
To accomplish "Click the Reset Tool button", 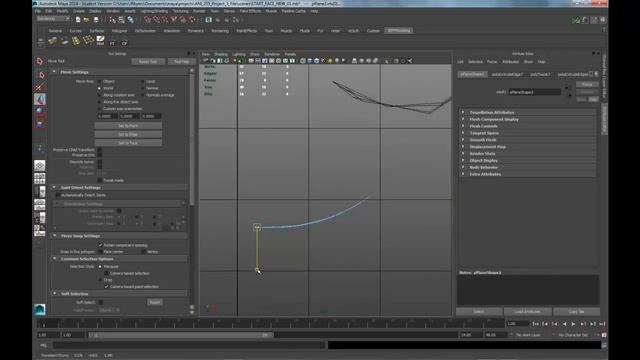I will click(x=148, y=62).
